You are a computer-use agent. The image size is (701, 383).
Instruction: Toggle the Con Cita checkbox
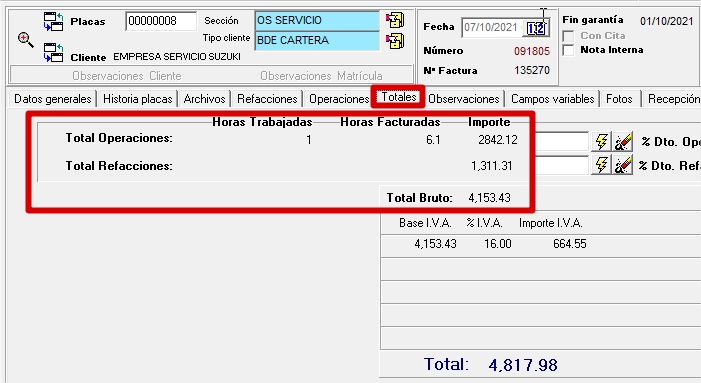tap(568, 36)
